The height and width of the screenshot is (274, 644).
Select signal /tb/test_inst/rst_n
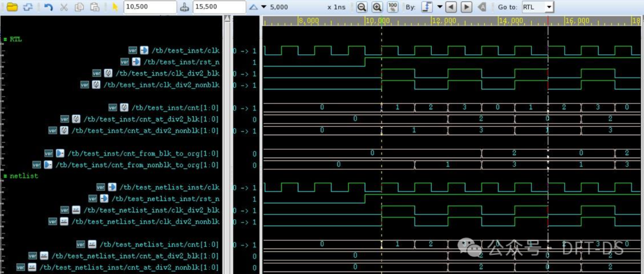pyautogui.click(x=181, y=62)
